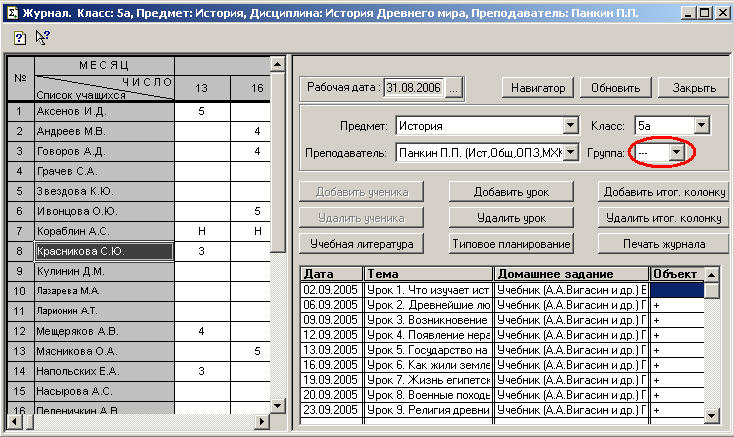Expand the Преподаватель teacher dropdown
The image size is (734, 437).
point(571,152)
